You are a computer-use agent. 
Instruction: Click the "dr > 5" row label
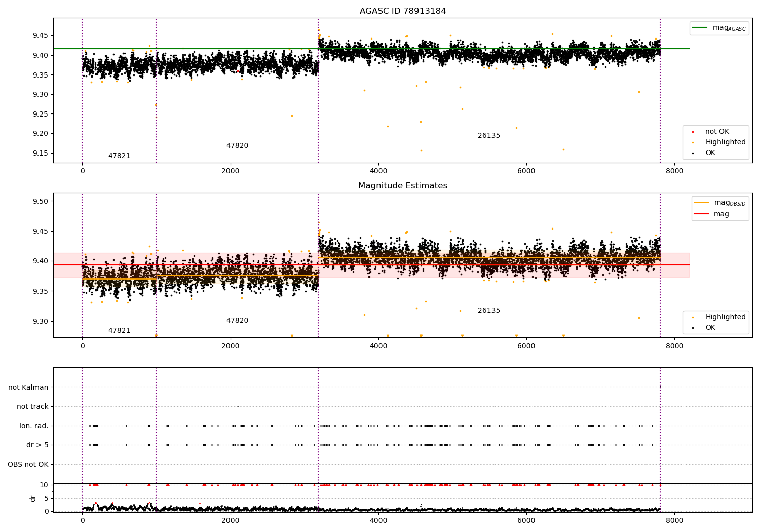[37, 445]
